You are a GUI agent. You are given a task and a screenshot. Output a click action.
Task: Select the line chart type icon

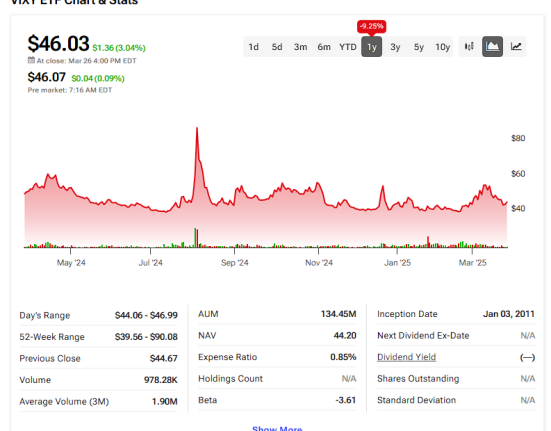pos(516,46)
